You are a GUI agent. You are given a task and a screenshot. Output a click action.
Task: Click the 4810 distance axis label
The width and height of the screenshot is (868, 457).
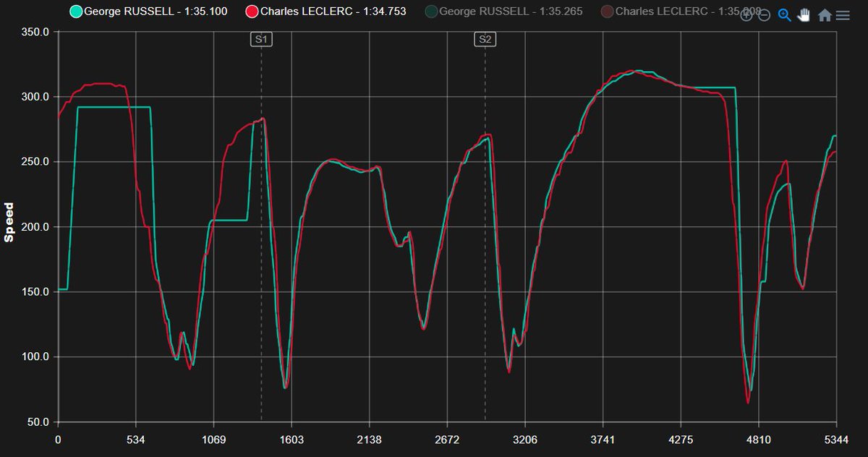tap(759, 439)
